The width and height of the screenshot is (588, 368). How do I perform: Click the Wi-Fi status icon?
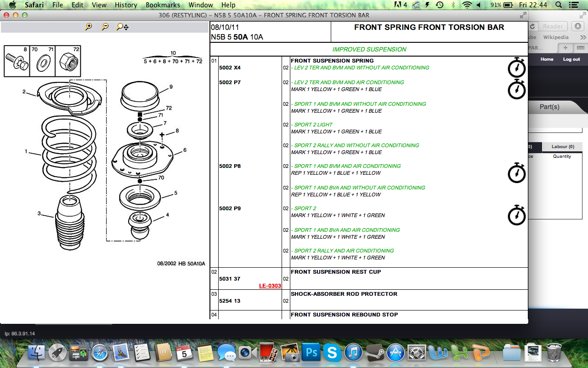click(x=467, y=5)
